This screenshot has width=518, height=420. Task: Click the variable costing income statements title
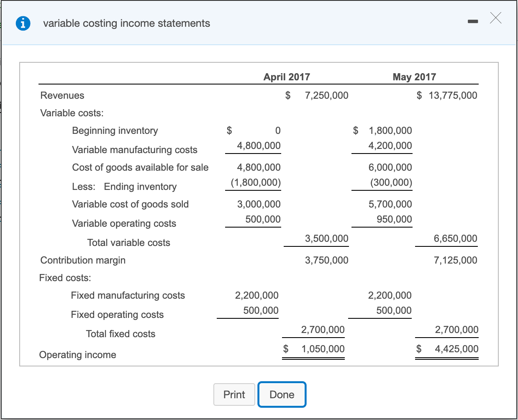tap(126, 23)
